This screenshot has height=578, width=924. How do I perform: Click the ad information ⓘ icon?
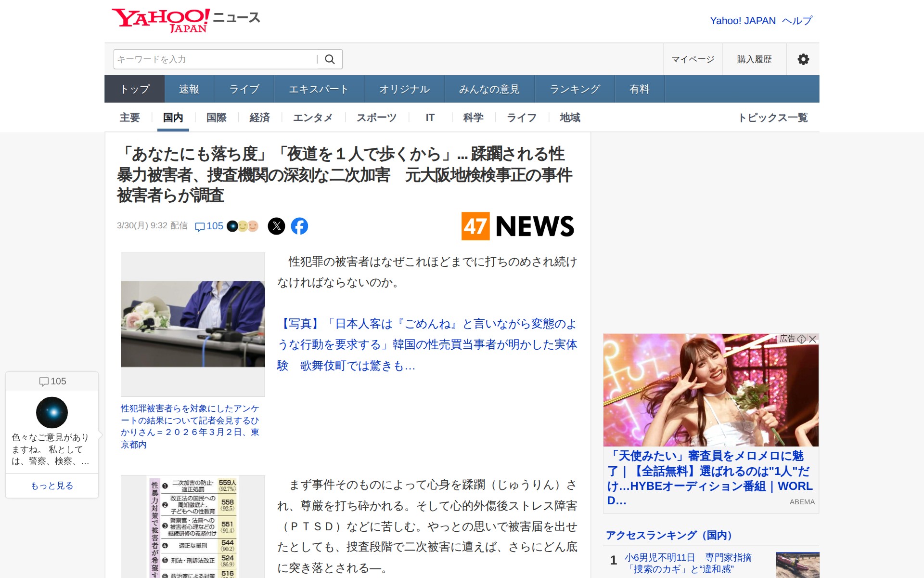[801, 339]
